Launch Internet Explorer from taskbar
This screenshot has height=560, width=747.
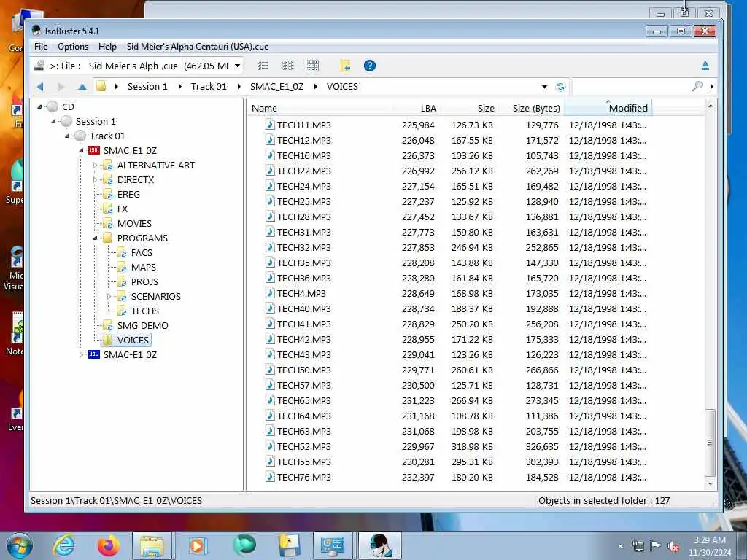64,545
